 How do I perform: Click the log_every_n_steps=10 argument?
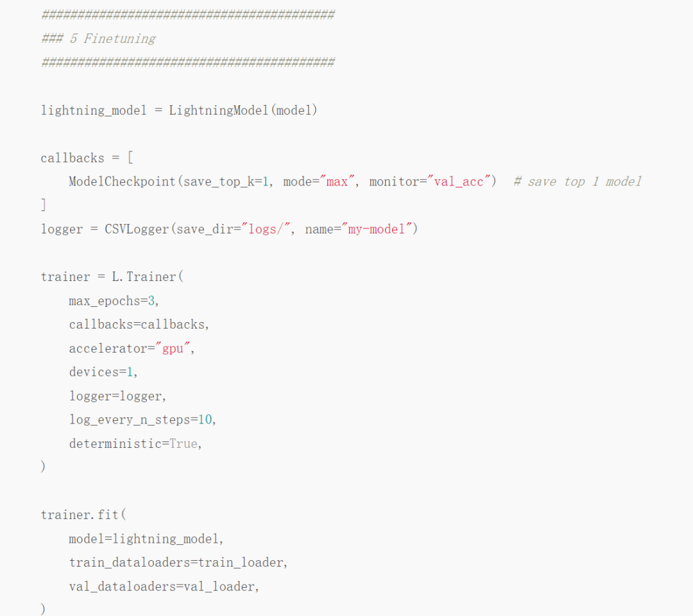pyautogui.click(x=142, y=420)
